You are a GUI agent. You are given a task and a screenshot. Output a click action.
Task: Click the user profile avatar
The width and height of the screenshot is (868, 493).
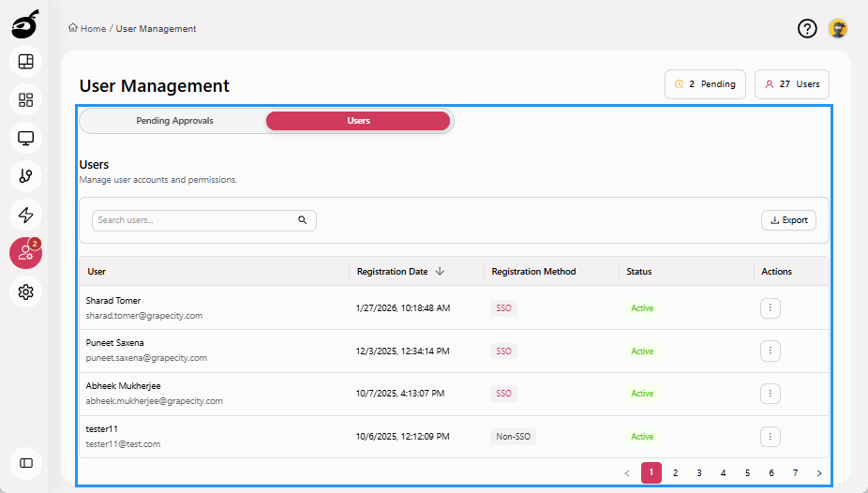[x=838, y=28]
